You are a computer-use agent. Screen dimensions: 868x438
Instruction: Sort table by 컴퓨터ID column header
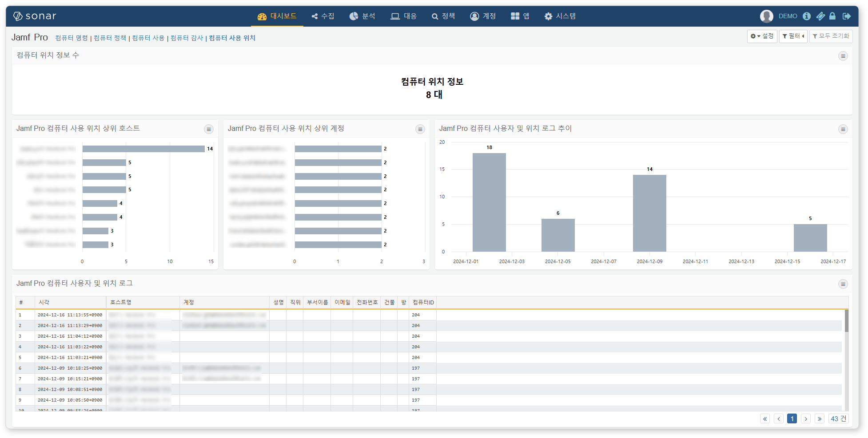pyautogui.click(x=423, y=302)
